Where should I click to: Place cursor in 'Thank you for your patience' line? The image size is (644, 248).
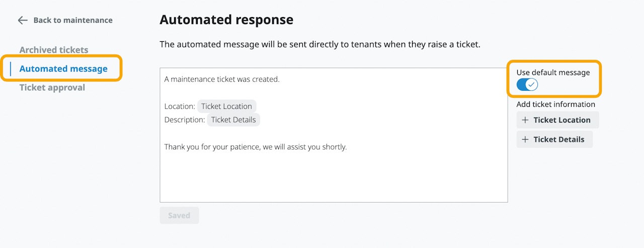click(256, 147)
